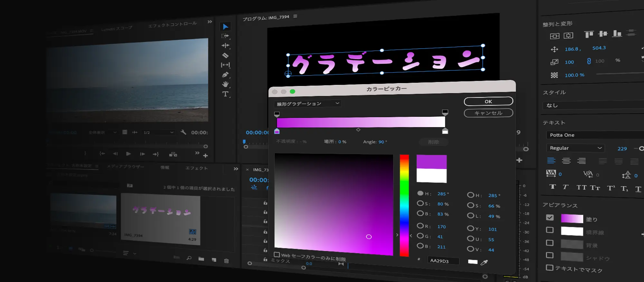Align text center in Text section
The width and height of the screenshot is (644, 282).
coord(566,161)
